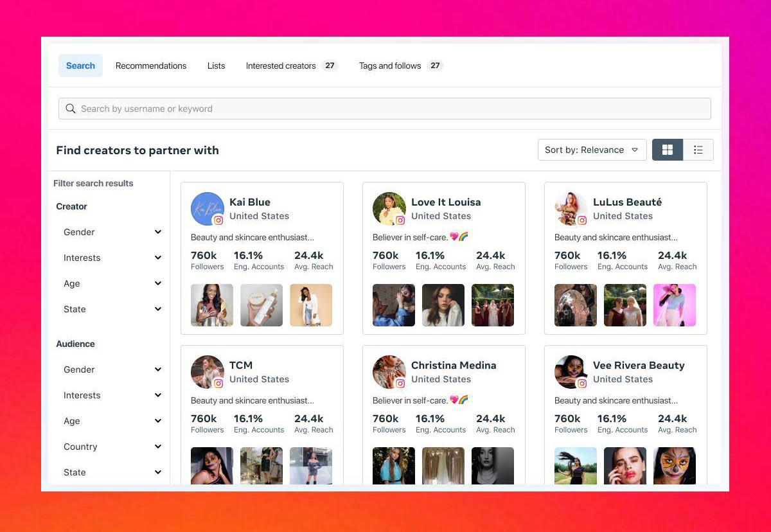View TCM's middle post thumbnail
Viewport: 771px width, 532px height.
coord(261,466)
